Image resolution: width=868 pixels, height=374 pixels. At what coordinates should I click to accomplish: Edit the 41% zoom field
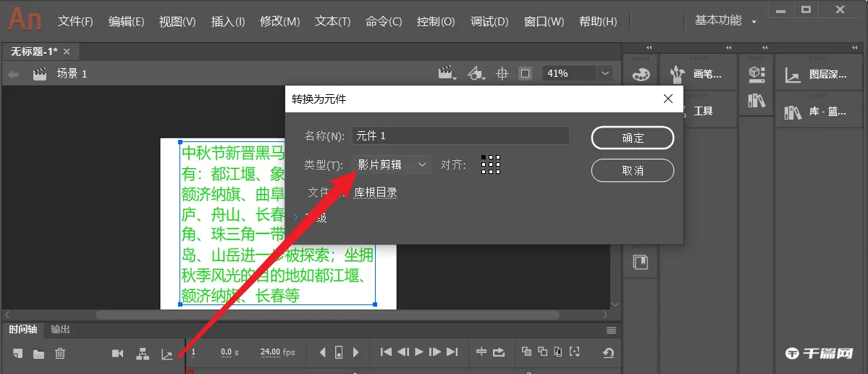pyautogui.click(x=569, y=73)
